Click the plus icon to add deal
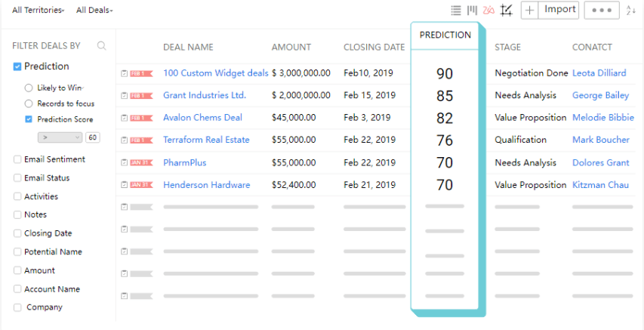 click(x=530, y=11)
